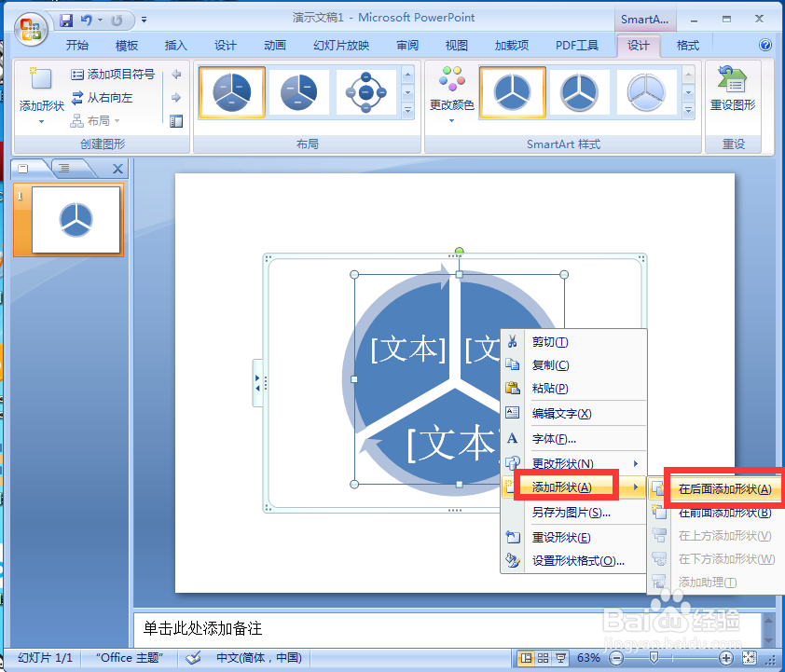
Task: Select the radial cycle layout thumbnail
Action: [366, 92]
